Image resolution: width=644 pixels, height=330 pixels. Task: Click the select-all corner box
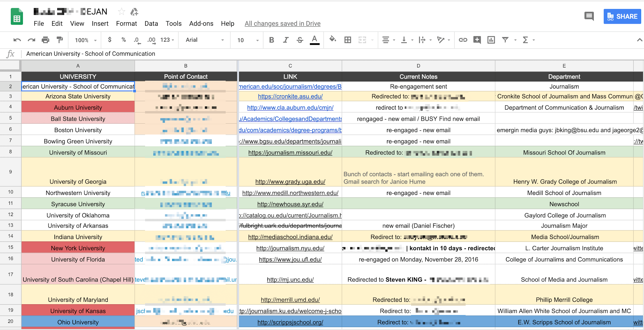point(10,66)
